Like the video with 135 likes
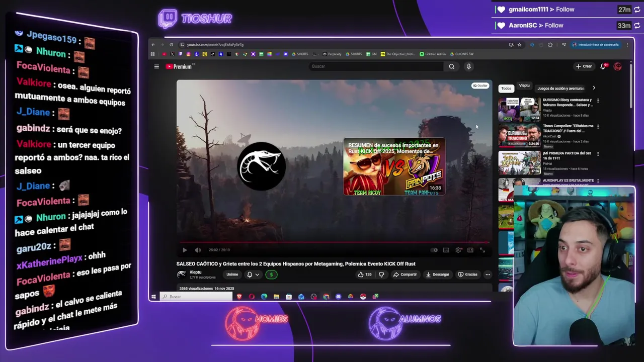 (x=365, y=275)
